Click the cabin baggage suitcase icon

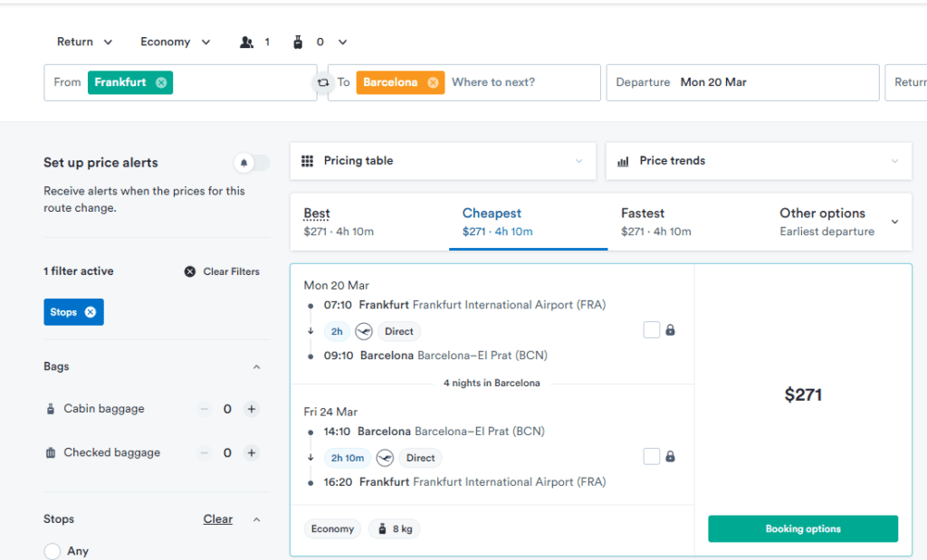[x=51, y=408]
